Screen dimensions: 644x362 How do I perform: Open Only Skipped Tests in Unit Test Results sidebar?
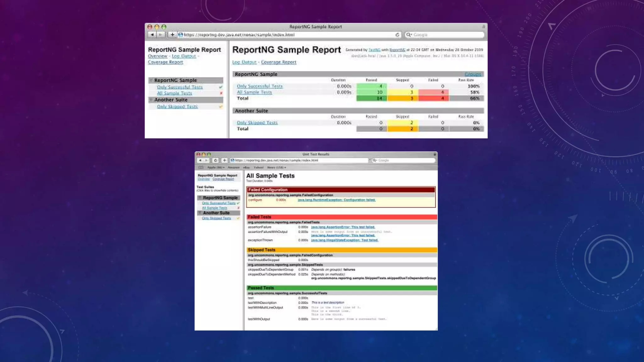click(216, 218)
